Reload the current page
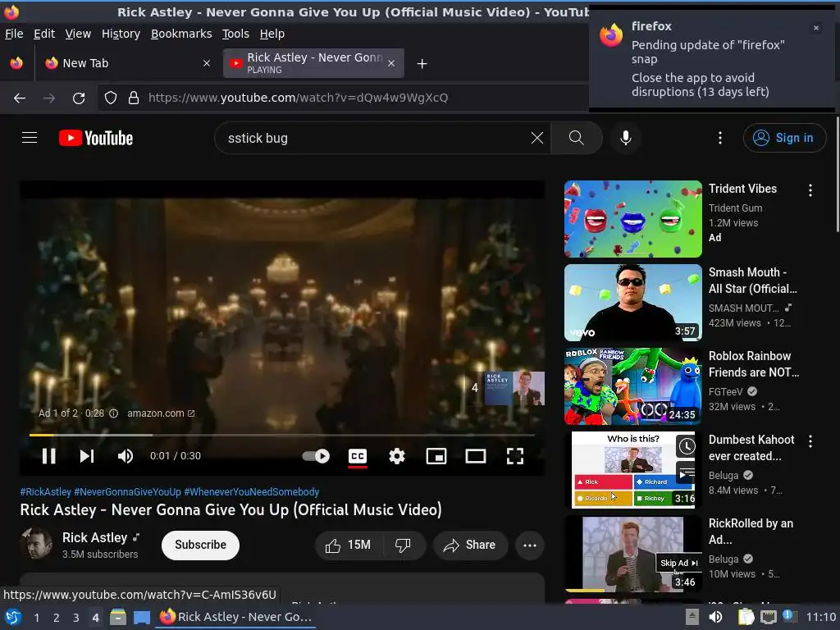The width and height of the screenshot is (840, 630). pyautogui.click(x=79, y=98)
